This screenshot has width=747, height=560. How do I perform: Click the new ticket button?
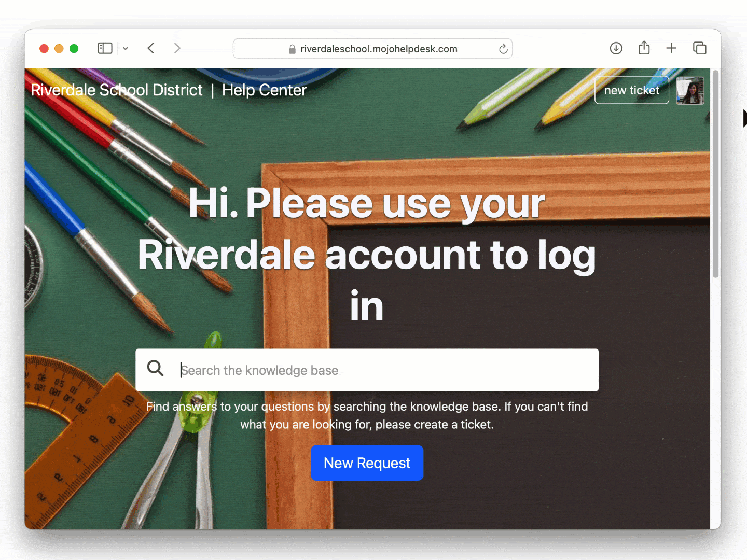[631, 90]
